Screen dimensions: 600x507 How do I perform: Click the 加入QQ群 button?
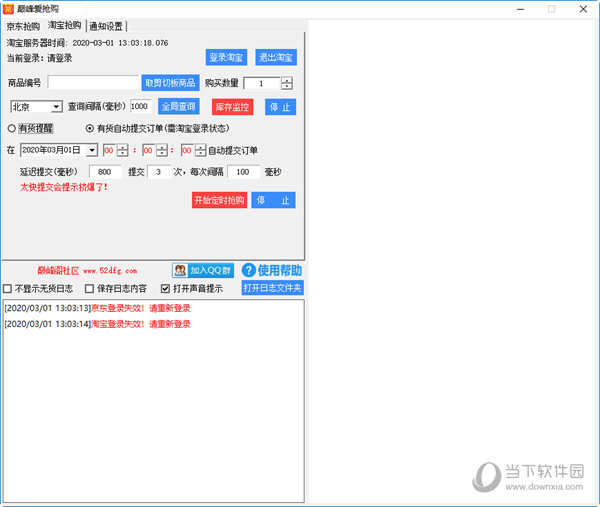pos(203,271)
